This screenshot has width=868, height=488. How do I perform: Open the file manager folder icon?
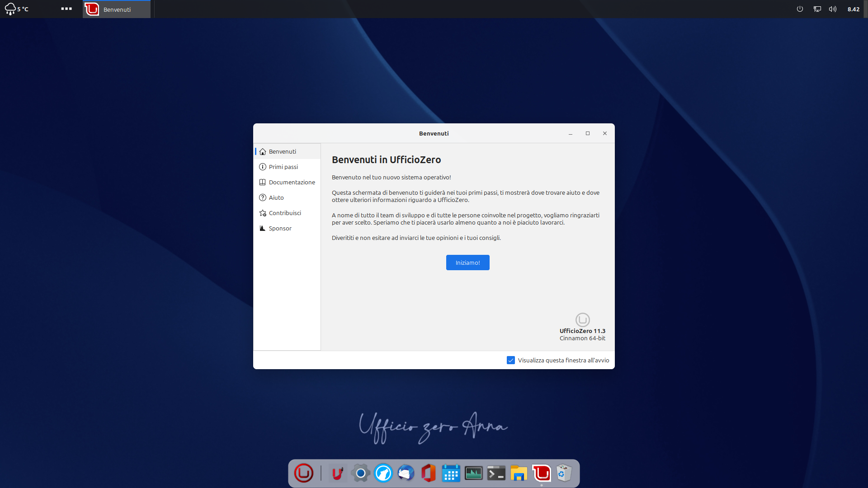(519, 473)
